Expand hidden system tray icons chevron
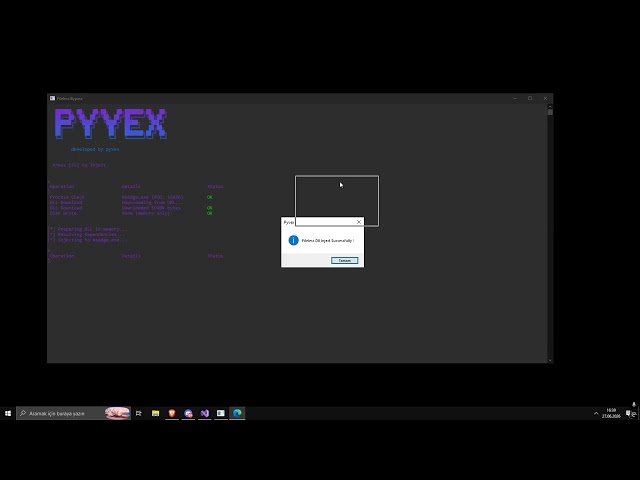The image size is (640, 480). [596, 413]
